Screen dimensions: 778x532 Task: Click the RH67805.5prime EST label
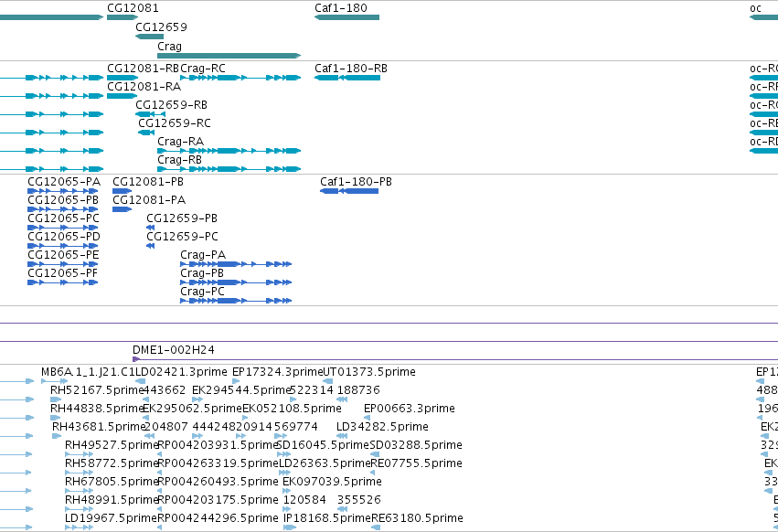(112, 482)
